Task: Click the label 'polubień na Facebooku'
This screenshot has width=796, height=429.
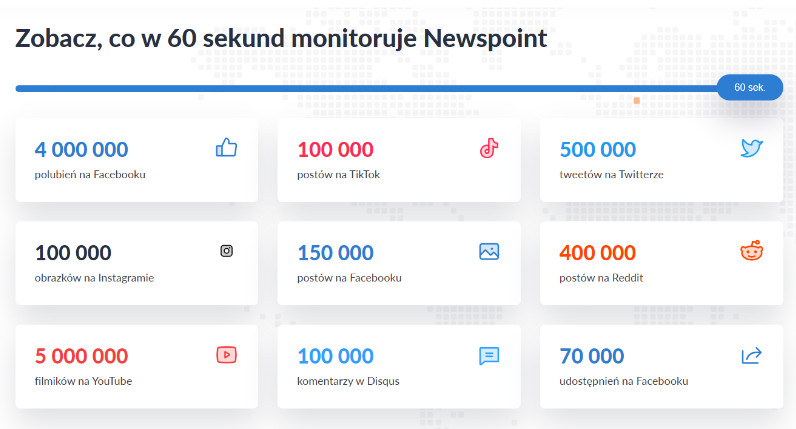Action: pos(90,175)
